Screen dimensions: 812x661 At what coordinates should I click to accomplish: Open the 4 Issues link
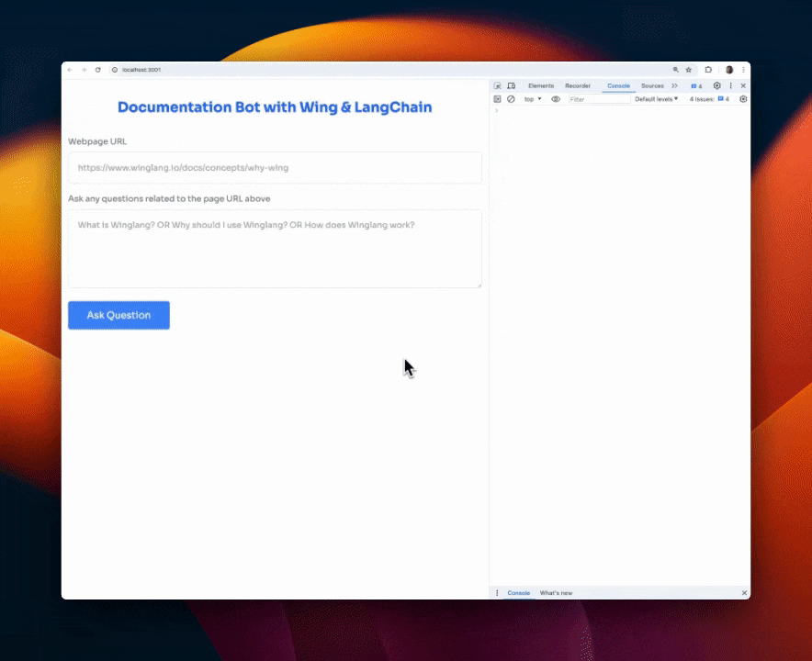point(709,99)
